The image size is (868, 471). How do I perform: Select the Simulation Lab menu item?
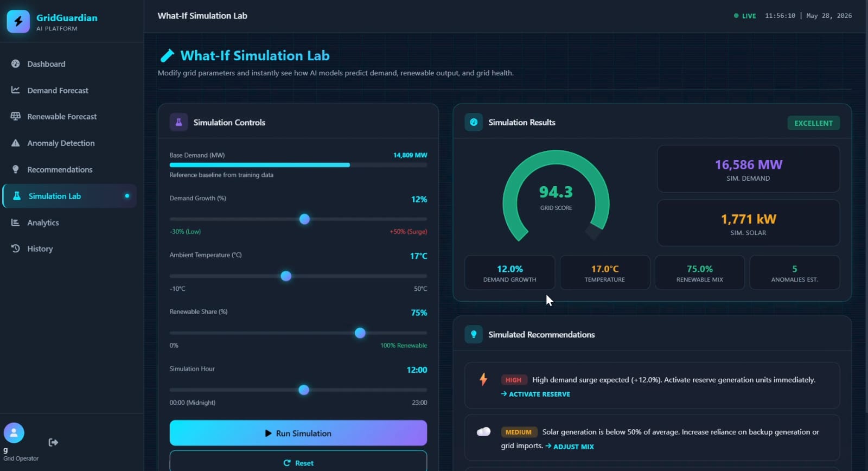pos(69,196)
